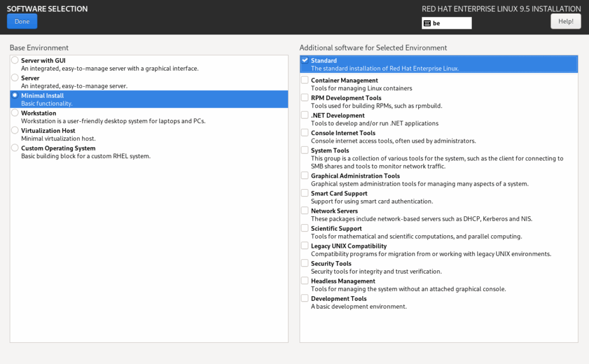Click the 'be' keyboard layout field
Screen dimensions: 589x364
coord(452,24)
